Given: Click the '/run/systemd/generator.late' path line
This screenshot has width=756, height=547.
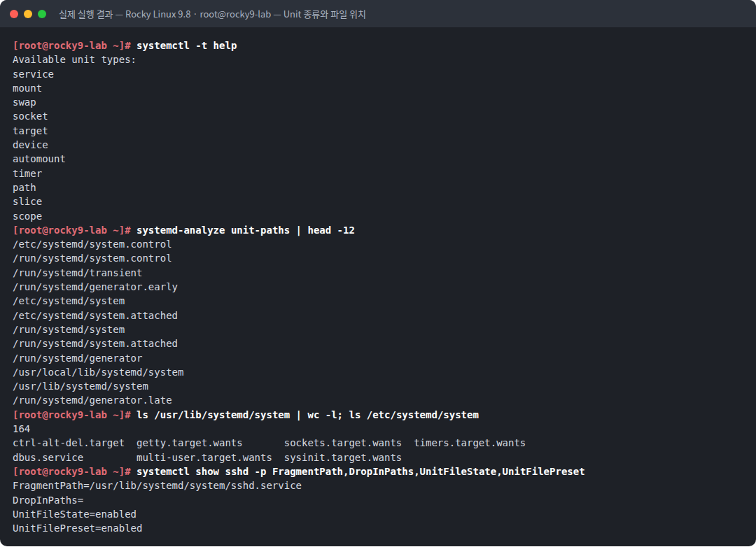Looking at the screenshot, I should [x=92, y=401].
